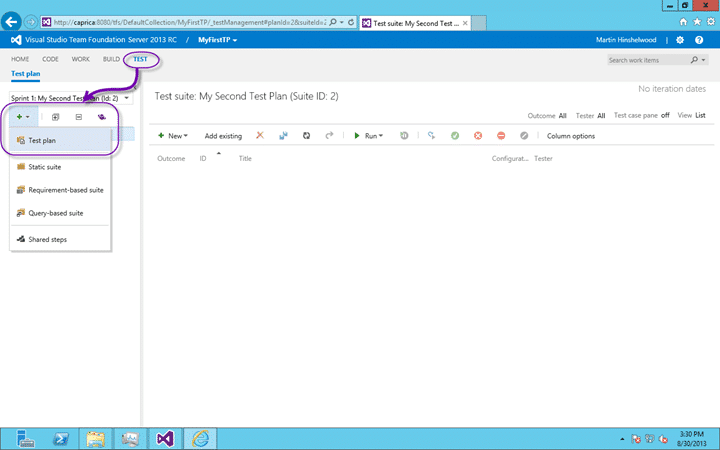Open Internet Explorer from the taskbar

(x=200, y=439)
